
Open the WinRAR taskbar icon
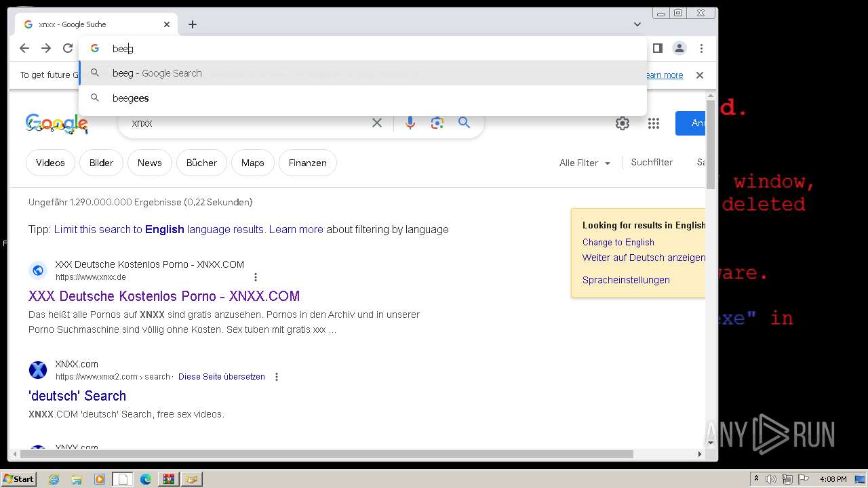coord(168,479)
